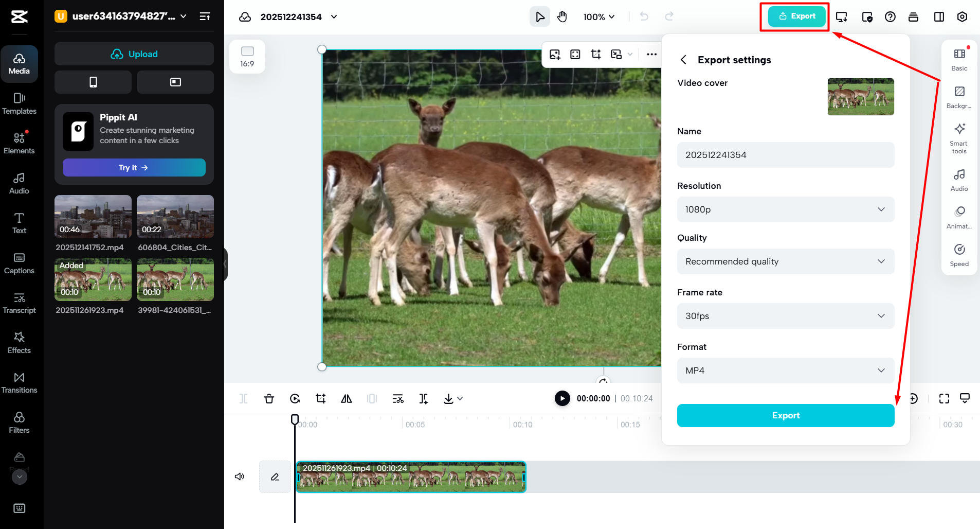Image resolution: width=980 pixels, height=529 pixels.
Task: Toggle the side panel layout icon
Action: click(939, 17)
